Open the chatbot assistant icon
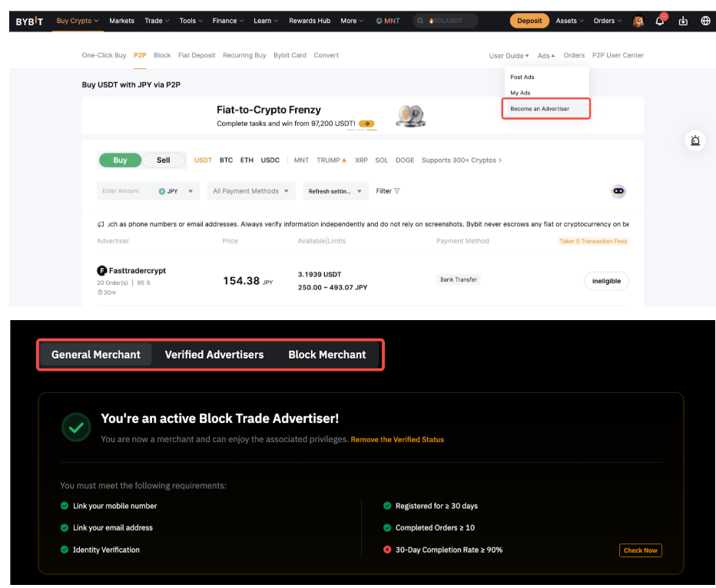Viewport: 716px width, 588px height. 618,192
